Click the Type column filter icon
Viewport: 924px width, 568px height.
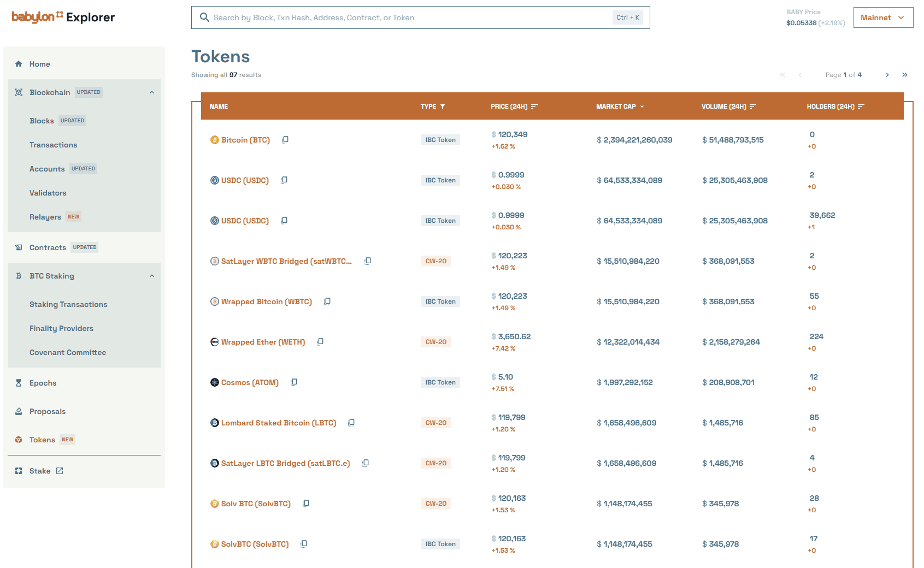click(x=443, y=106)
